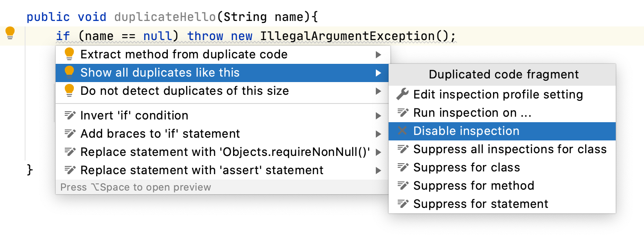The height and width of the screenshot is (238, 644).
Task: Click pencil icon beside Invert 'if' condition
Action: point(69,115)
